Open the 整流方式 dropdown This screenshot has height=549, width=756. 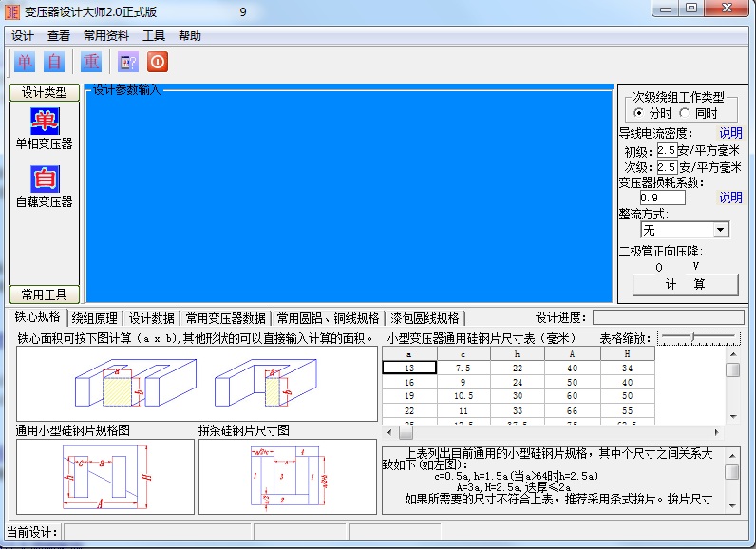point(720,230)
